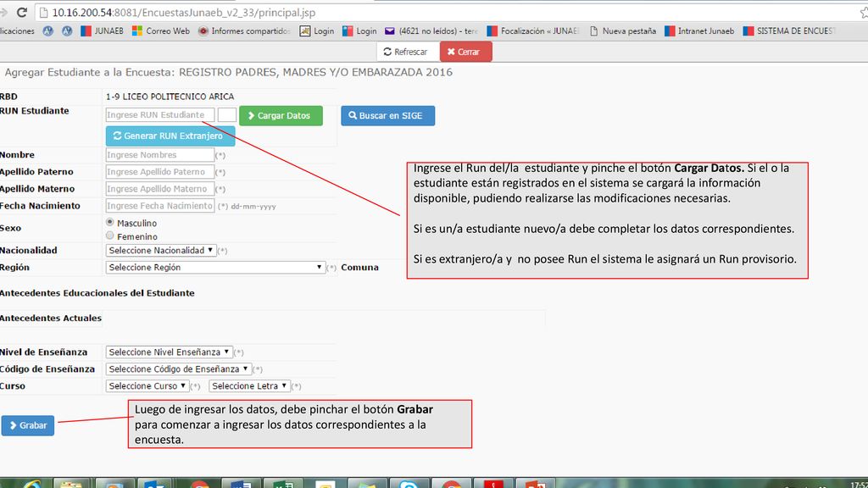
Task: Focus the Ingrese RUN Estudiante field
Action: pyautogui.click(x=160, y=114)
